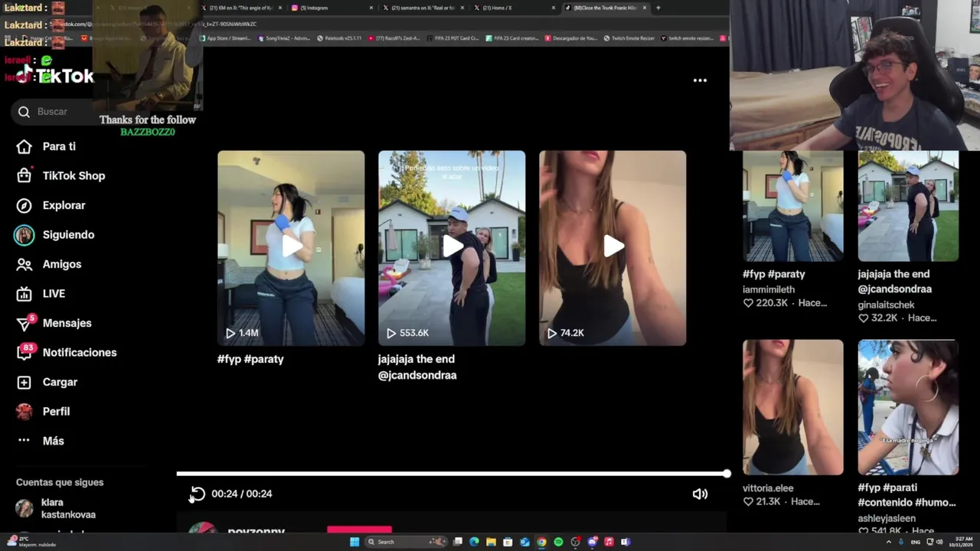This screenshot has width=980, height=551.
Task: Click the Cuentas que sigues heading
Action: [60, 482]
